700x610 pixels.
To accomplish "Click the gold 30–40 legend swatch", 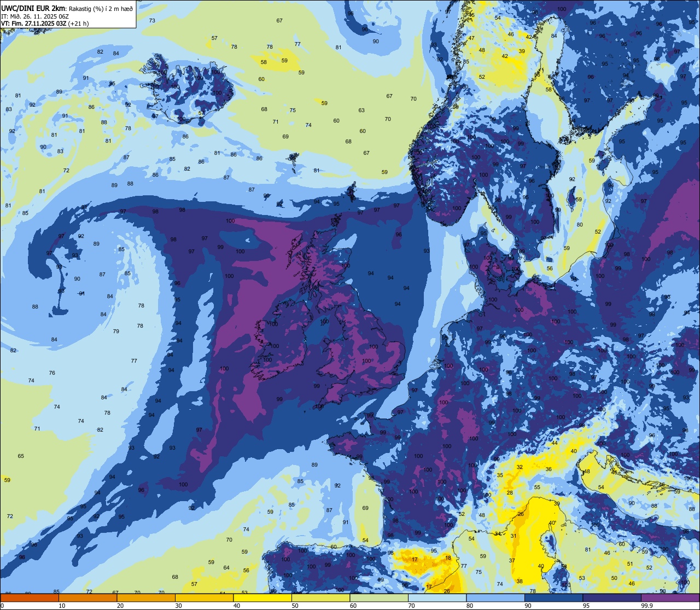I will coord(204,597).
